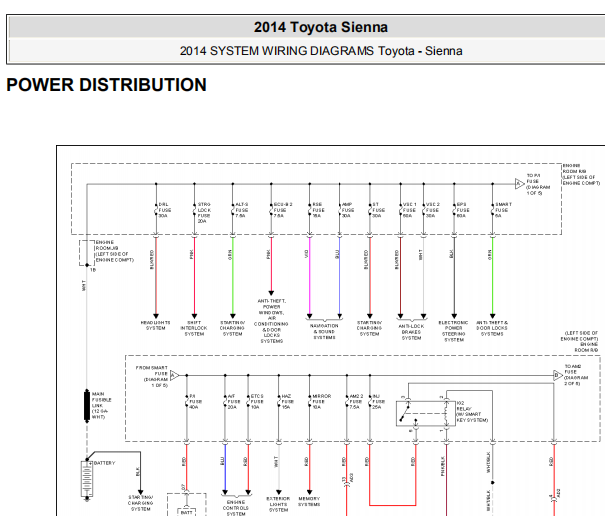605x516 pixels.
Task: Click the IG2 relay symbol box
Action: click(x=426, y=414)
